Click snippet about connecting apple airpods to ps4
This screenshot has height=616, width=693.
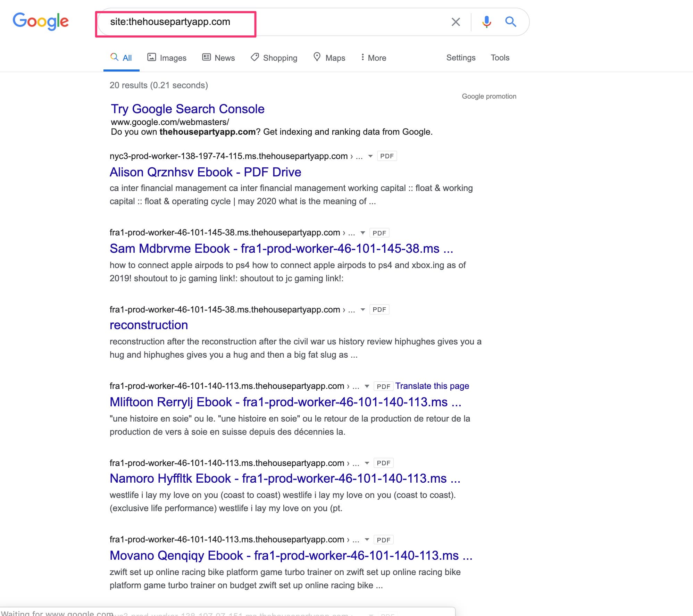[288, 272]
